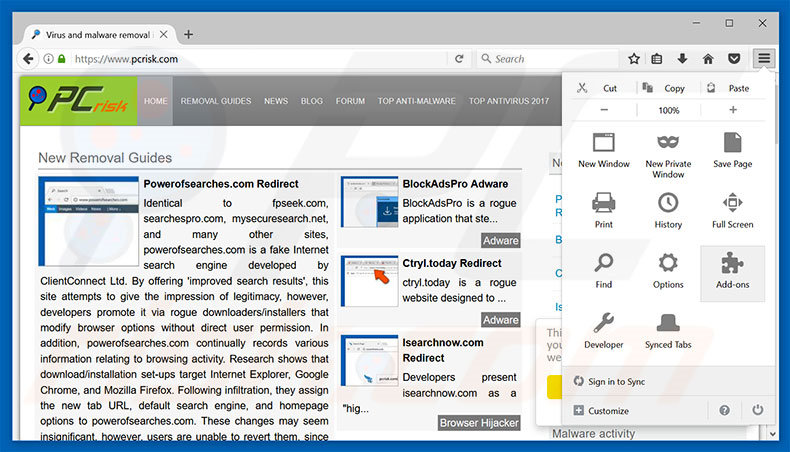Open Ctryl.today Redirect article link

[452, 263]
